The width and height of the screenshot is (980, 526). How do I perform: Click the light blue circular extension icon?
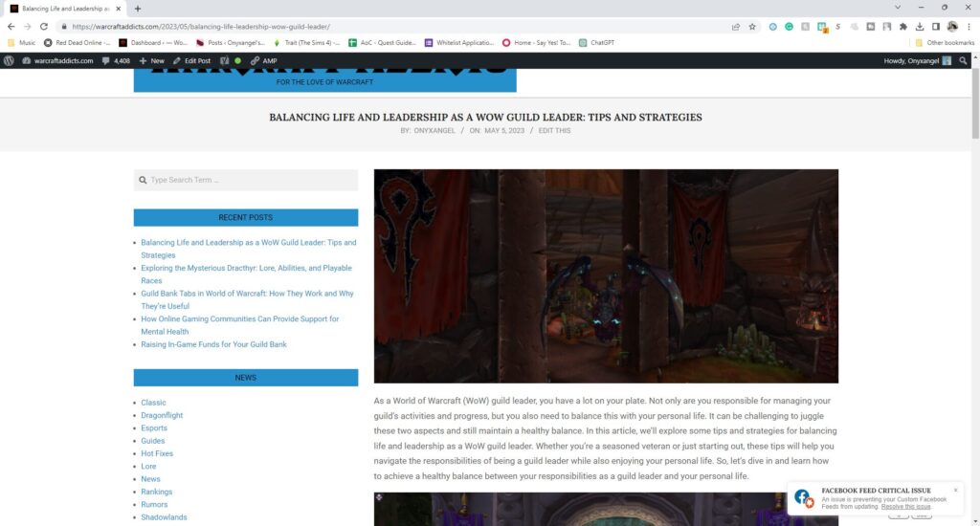[x=773, y=26]
